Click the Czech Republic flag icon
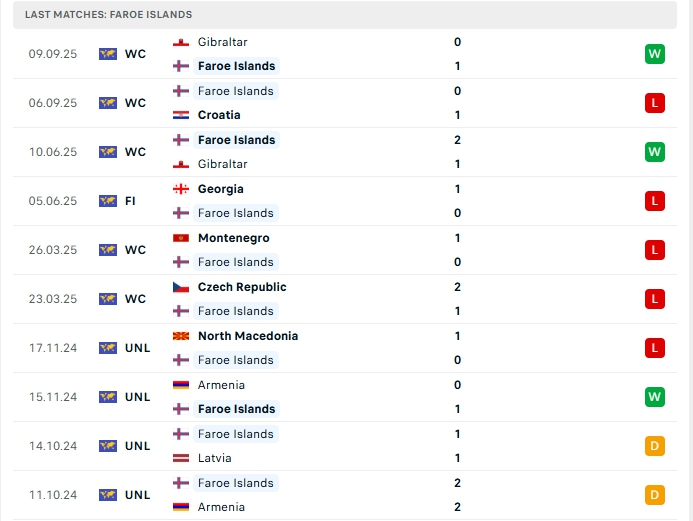 (181, 287)
